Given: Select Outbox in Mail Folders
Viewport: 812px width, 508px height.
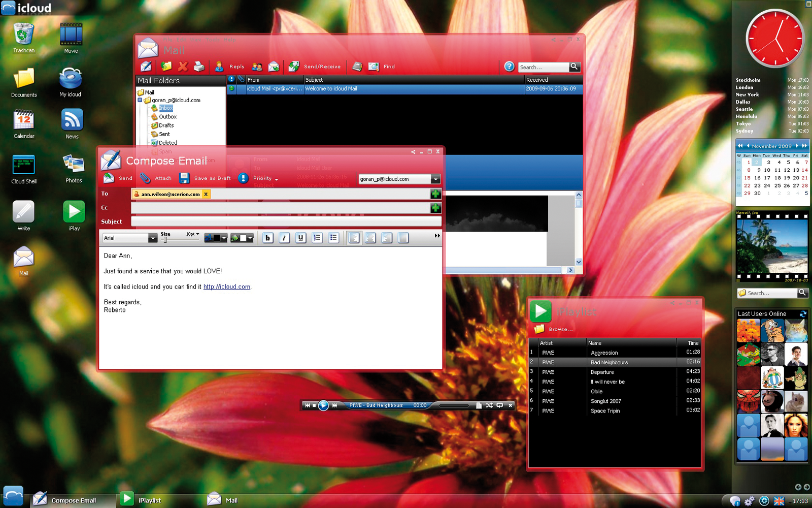Looking at the screenshot, I should click(167, 117).
